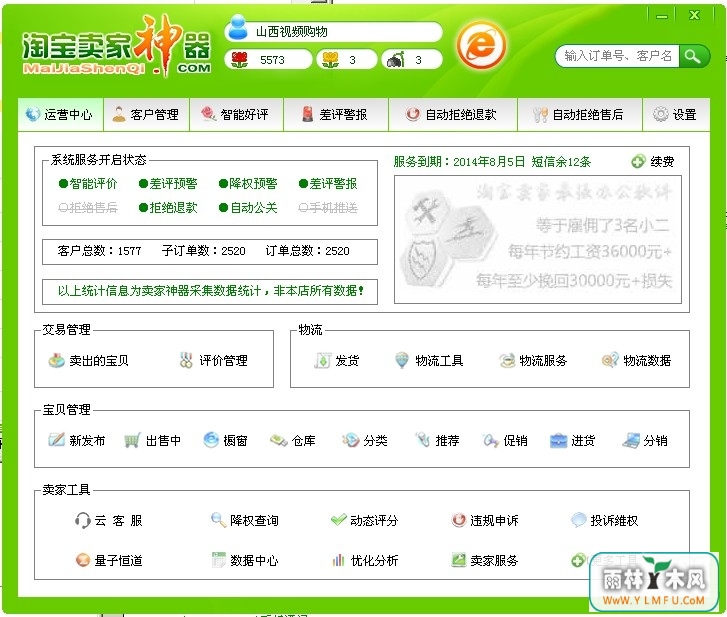Image resolution: width=727 pixels, height=617 pixels.
Task: Toggle the 差评警报 service status indicator
Action: [x=328, y=184]
